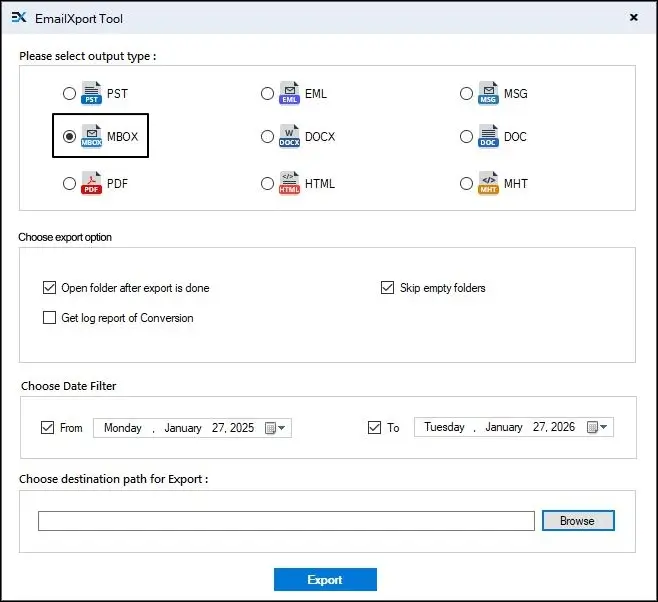The image size is (658, 602).
Task: Click the Export button
Action: (325, 579)
